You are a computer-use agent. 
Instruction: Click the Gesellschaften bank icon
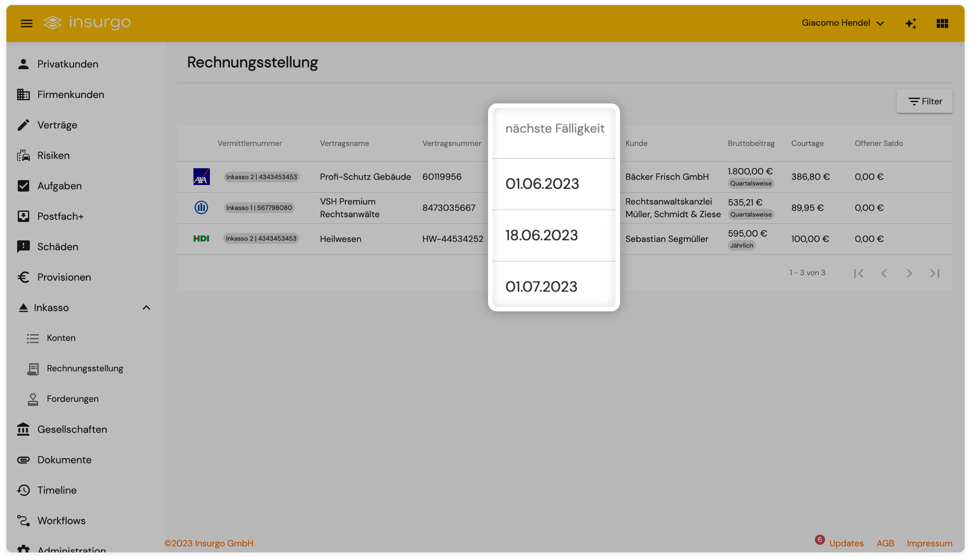(x=23, y=429)
